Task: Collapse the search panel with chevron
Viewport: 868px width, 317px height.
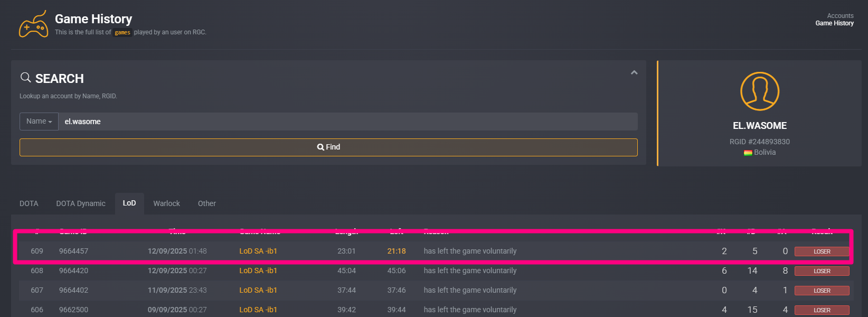Action: point(634,72)
